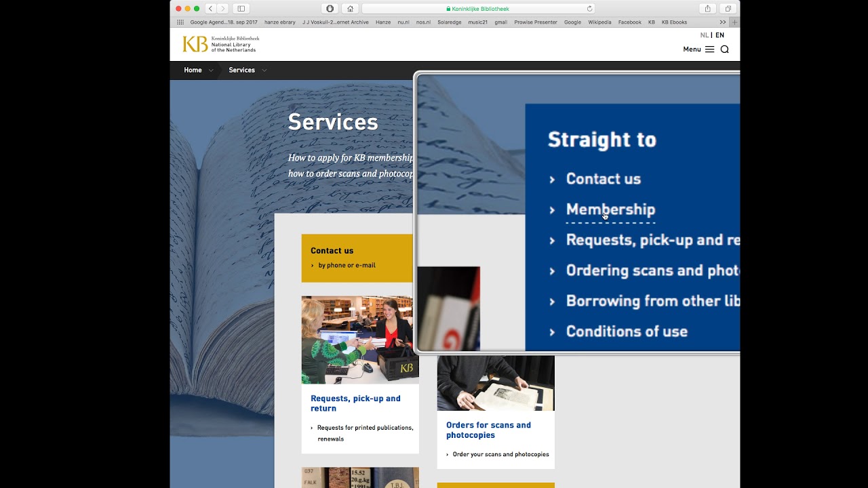The image size is (868, 488).
Task: Open the J J Voskuil Archive bookmark
Action: point(335,22)
